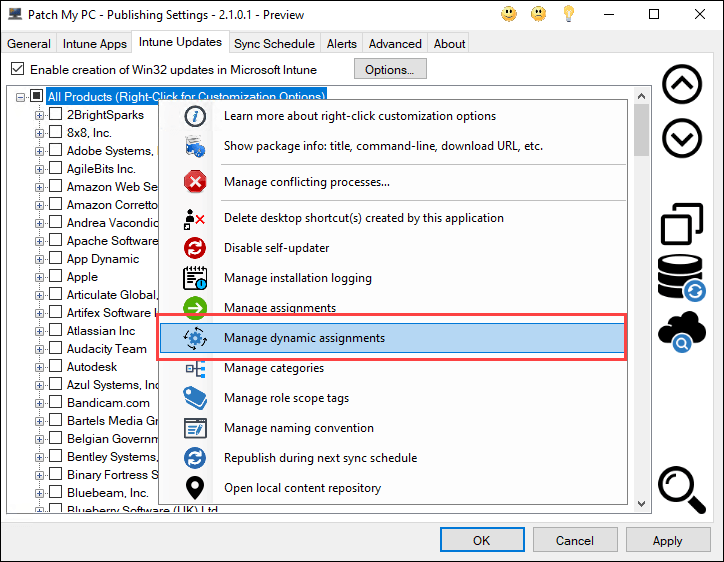The height and width of the screenshot is (562, 724).
Task: Click the delete desktop shortcut person icon
Action: (194, 219)
